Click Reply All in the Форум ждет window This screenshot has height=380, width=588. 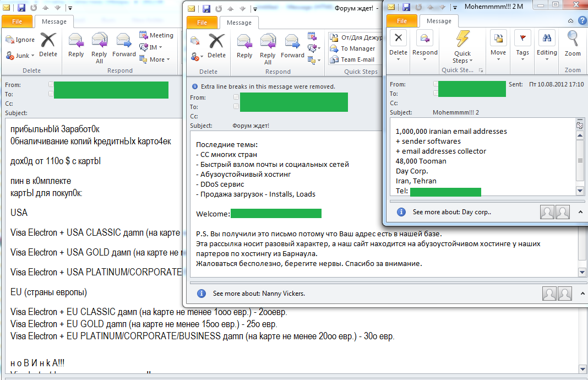[268, 49]
